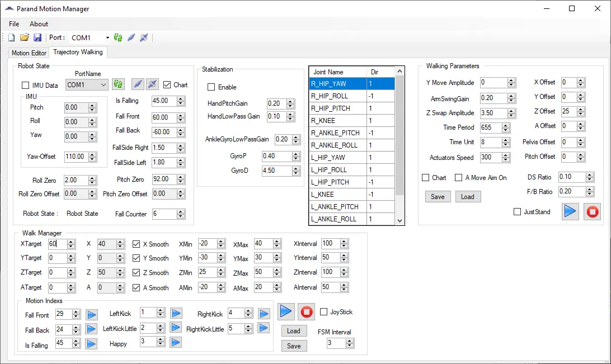Screen dimensions: 611x364
Task: Play the Is Falling motion index
Action: [x=91, y=344]
